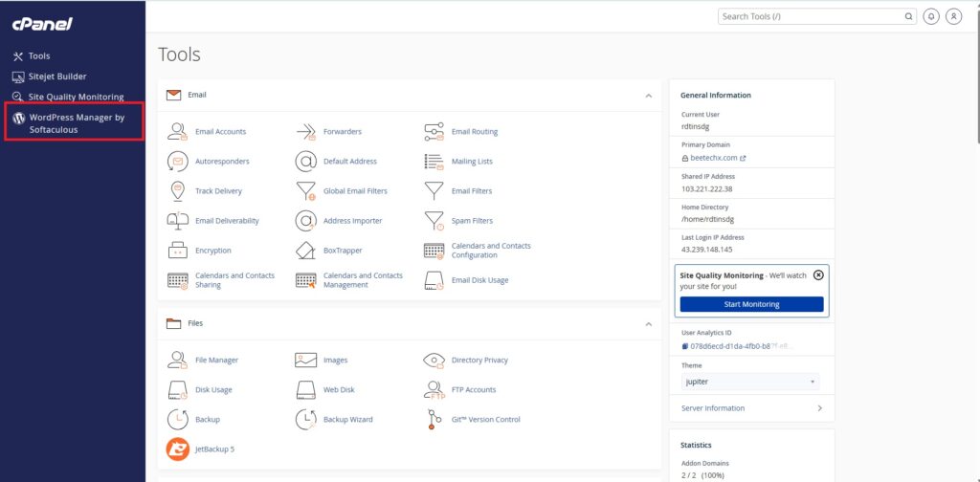
Task: Dismiss the Site Quality Monitoring banner
Action: coord(819,275)
